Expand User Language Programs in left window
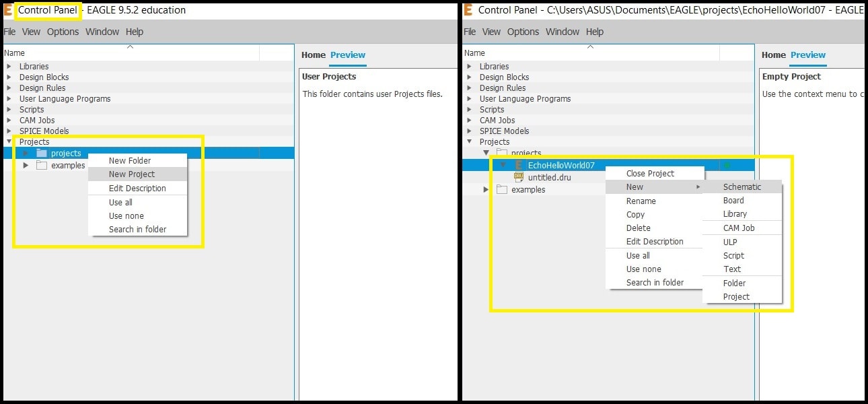This screenshot has width=868, height=404. 9,98
